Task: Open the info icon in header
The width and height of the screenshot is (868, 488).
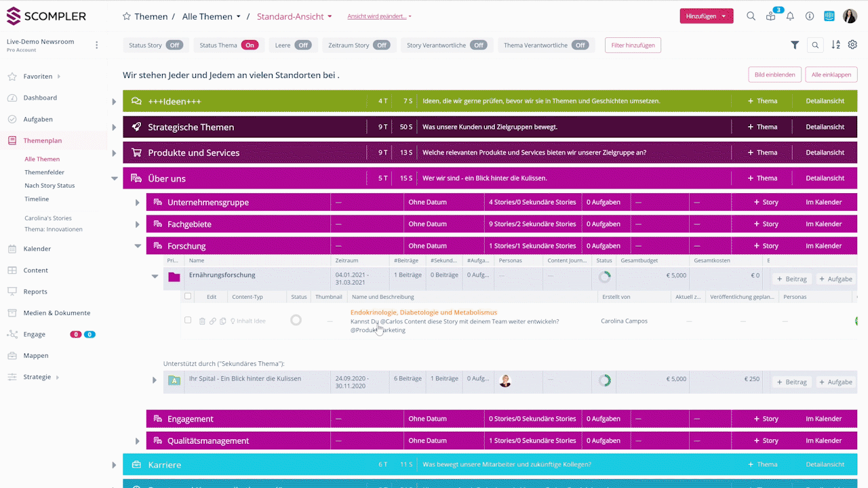Action: tap(810, 16)
